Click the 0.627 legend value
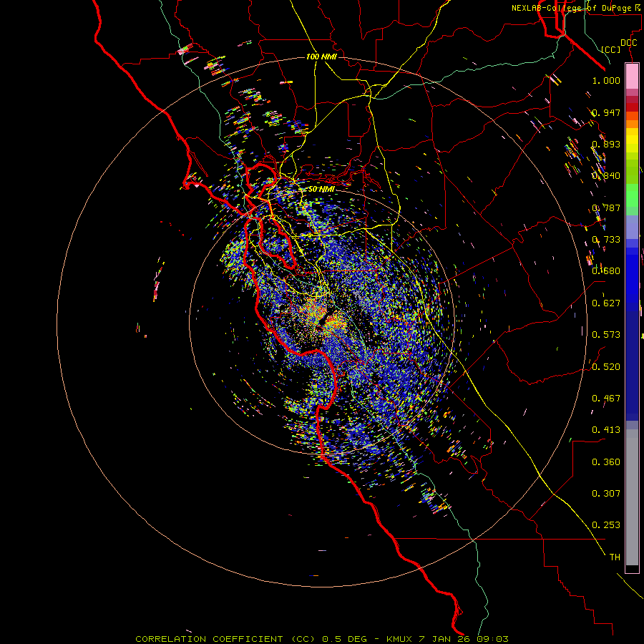Screen dimensions: 644x644 tap(606, 303)
